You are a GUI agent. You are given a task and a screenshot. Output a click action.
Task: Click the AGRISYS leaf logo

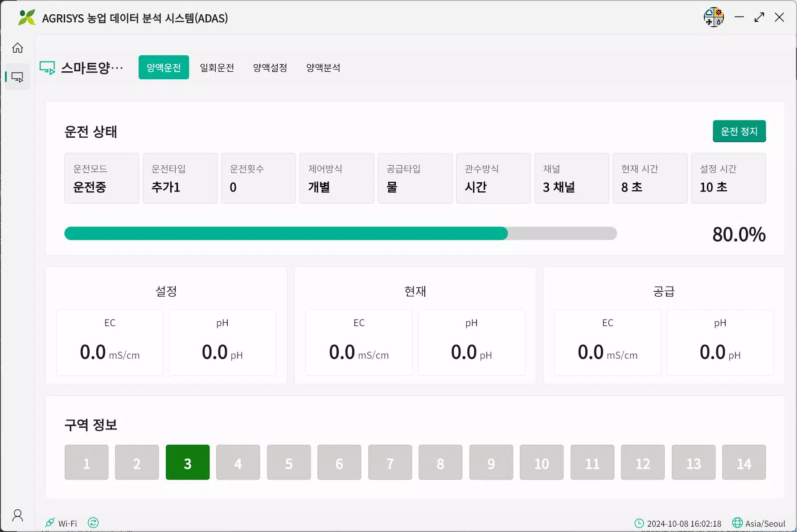point(27,17)
